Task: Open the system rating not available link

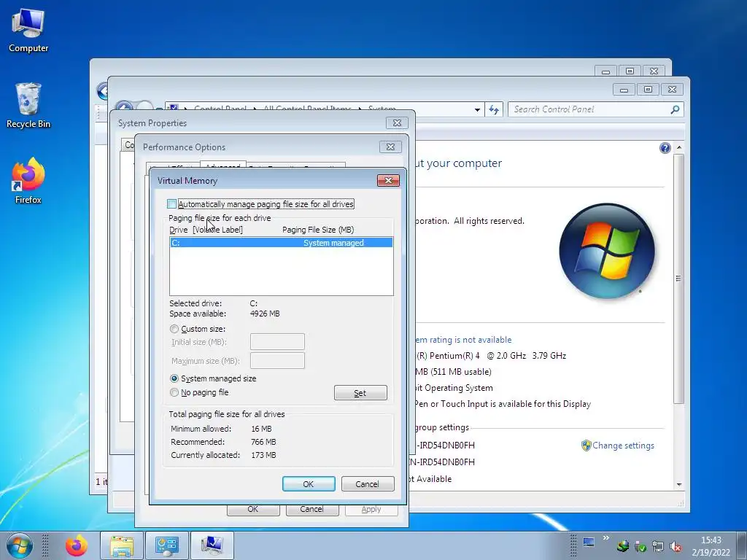Action: (x=462, y=340)
